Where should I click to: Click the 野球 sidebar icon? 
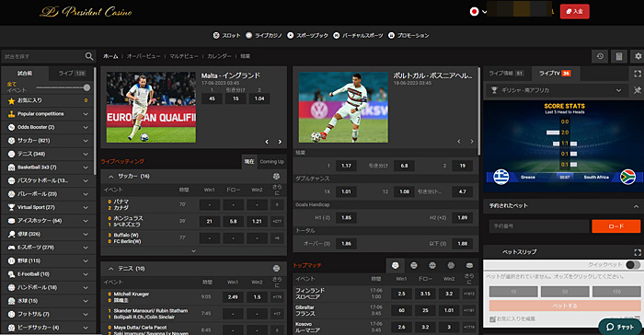tap(11, 260)
